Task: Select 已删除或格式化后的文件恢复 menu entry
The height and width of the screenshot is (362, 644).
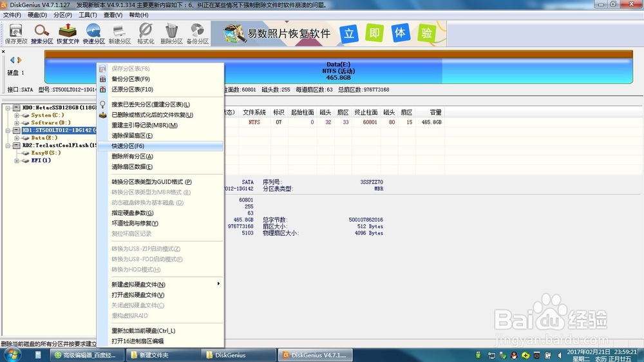Action: 160,115
